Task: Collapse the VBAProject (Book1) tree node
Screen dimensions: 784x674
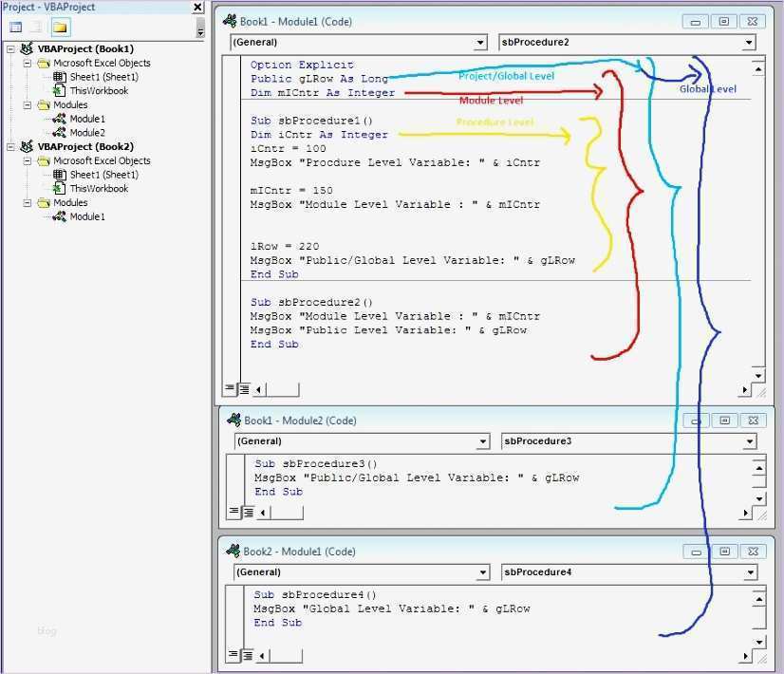Action: click(x=11, y=49)
